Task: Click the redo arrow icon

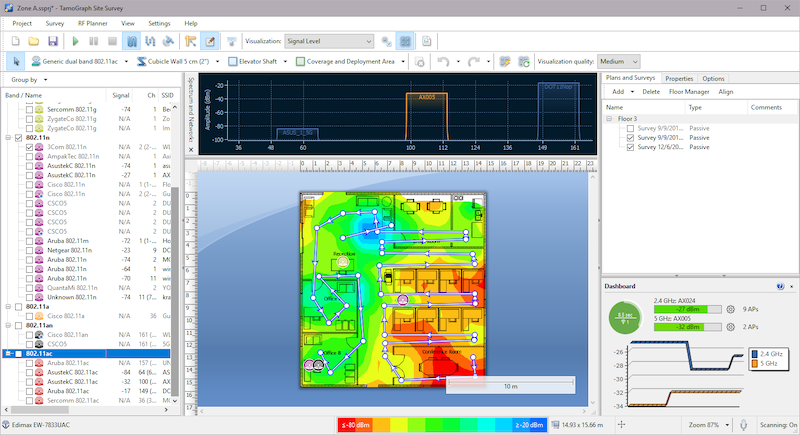Action: [x=473, y=62]
